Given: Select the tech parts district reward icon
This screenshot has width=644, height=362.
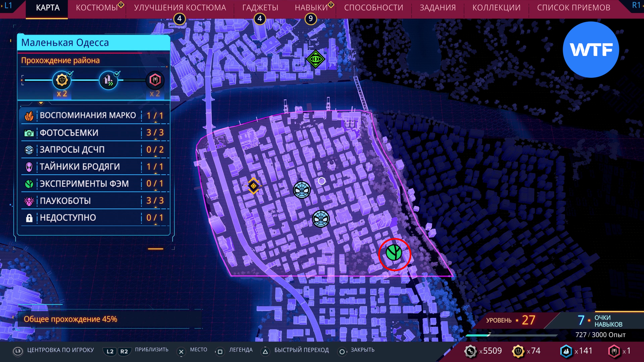Looking at the screenshot, I should pos(62,80).
